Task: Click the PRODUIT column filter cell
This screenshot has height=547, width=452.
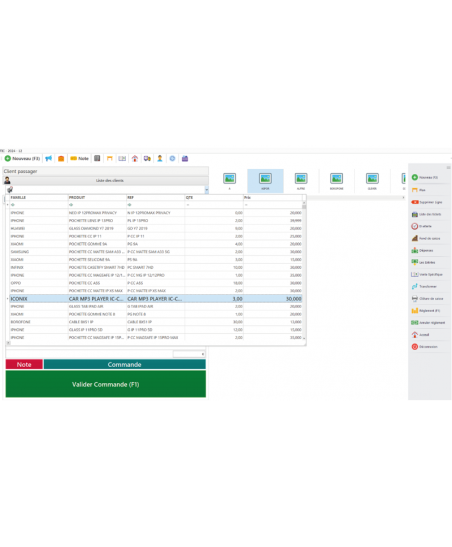Action: click(x=97, y=205)
